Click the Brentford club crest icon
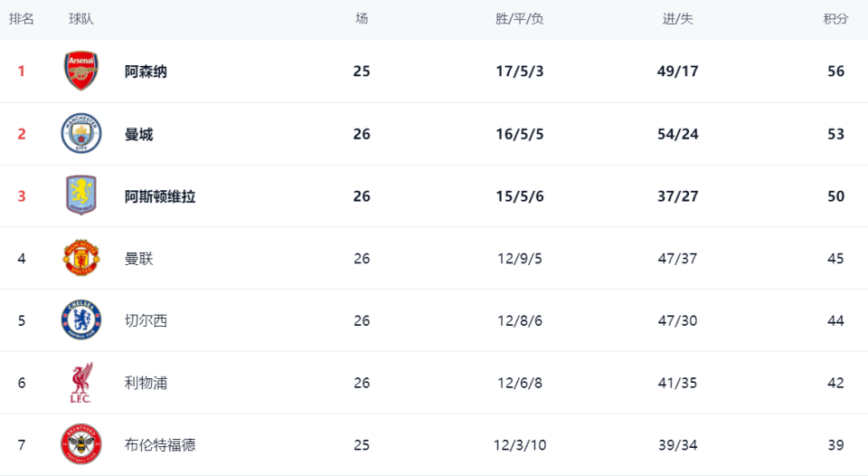The height and width of the screenshot is (476, 868). coord(81,444)
